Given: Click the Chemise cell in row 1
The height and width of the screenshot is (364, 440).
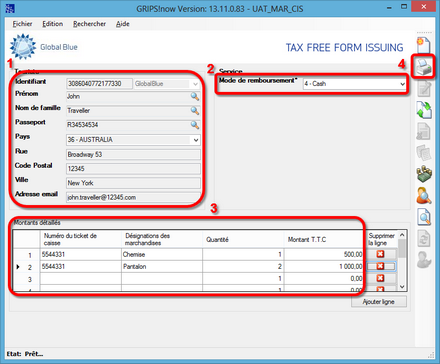Looking at the screenshot, I should 162,255.
